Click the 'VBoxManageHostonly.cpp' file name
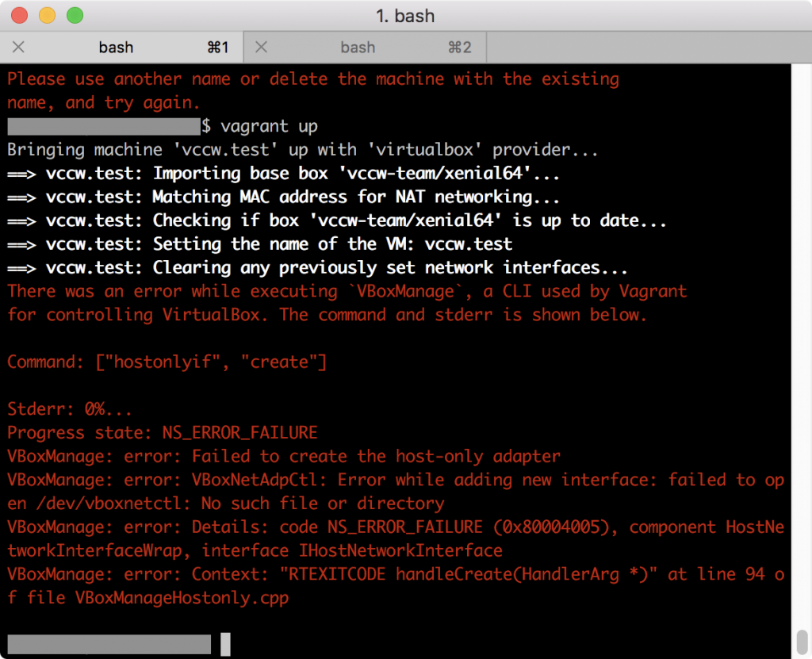 pos(182,598)
